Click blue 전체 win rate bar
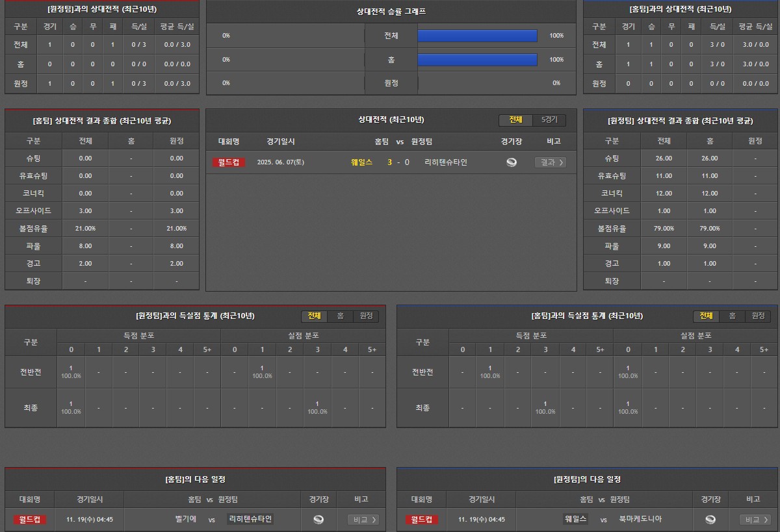This screenshot has width=780, height=532. tap(477, 36)
